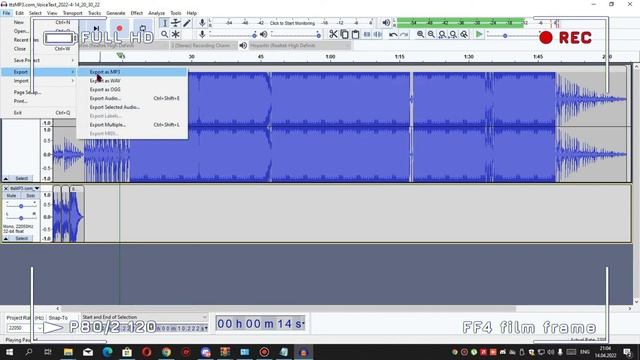Mute the second audio track
Screen dimensions: 640x360
point(11,196)
